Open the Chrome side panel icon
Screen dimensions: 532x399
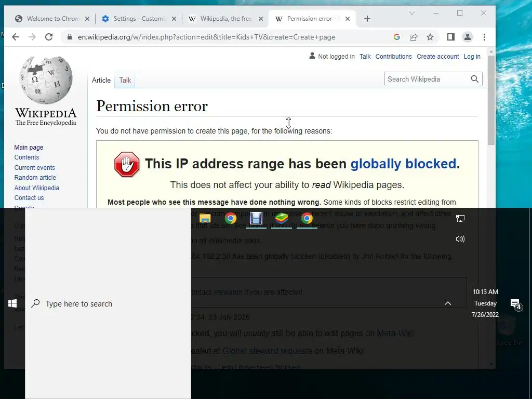[x=450, y=37]
